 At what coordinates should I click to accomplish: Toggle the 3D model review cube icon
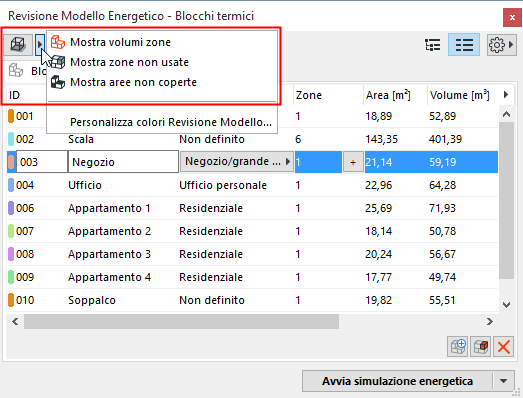click(18, 44)
